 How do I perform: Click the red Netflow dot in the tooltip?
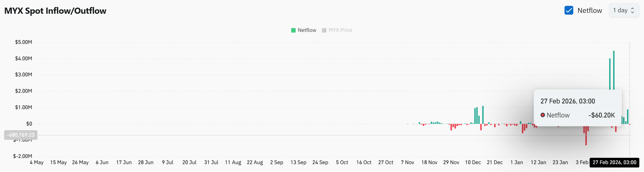click(x=543, y=115)
